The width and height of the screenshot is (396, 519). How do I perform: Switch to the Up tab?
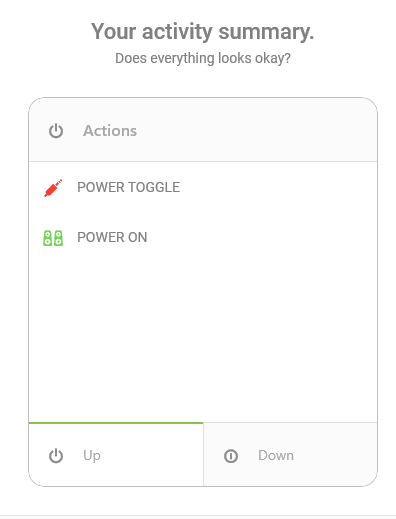click(x=116, y=454)
